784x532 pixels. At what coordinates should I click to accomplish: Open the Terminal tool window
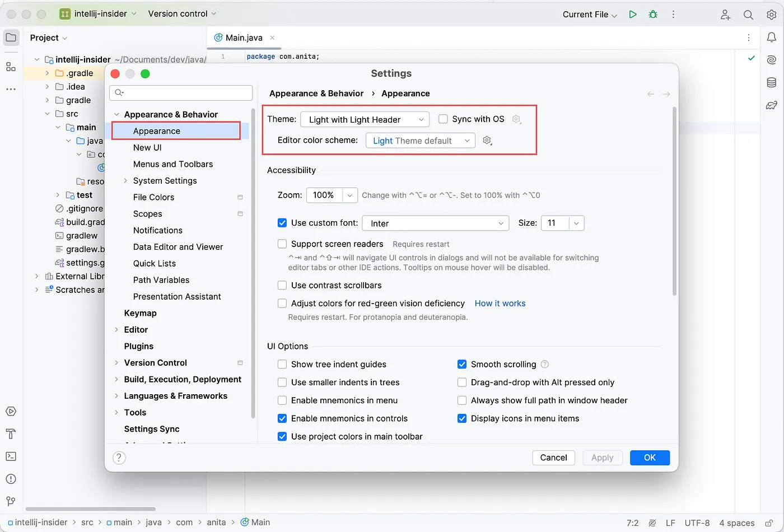coord(11,456)
